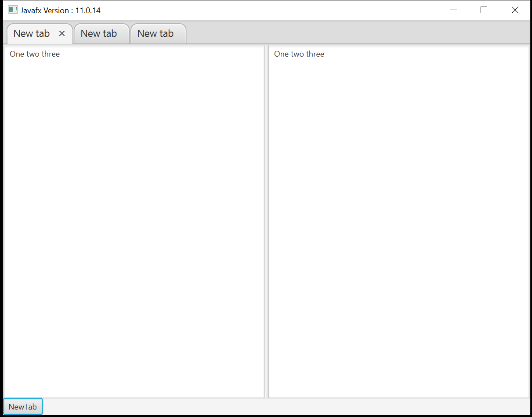Click "One two three" text in right pane

point(299,54)
